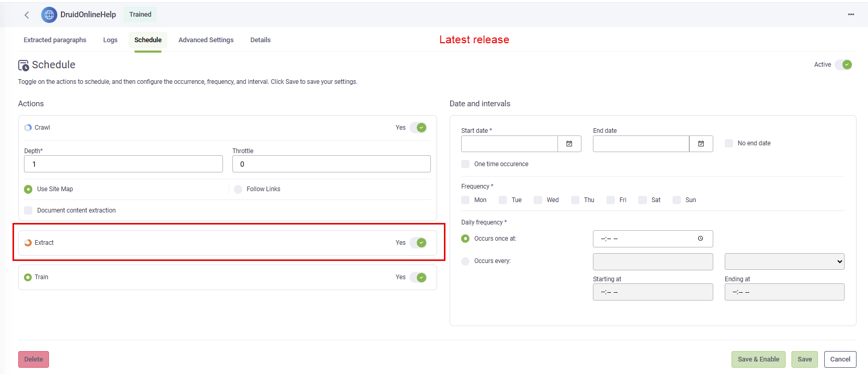The width and height of the screenshot is (868, 374).
Task: Switch to the Advanced Settings tab
Action: [206, 40]
